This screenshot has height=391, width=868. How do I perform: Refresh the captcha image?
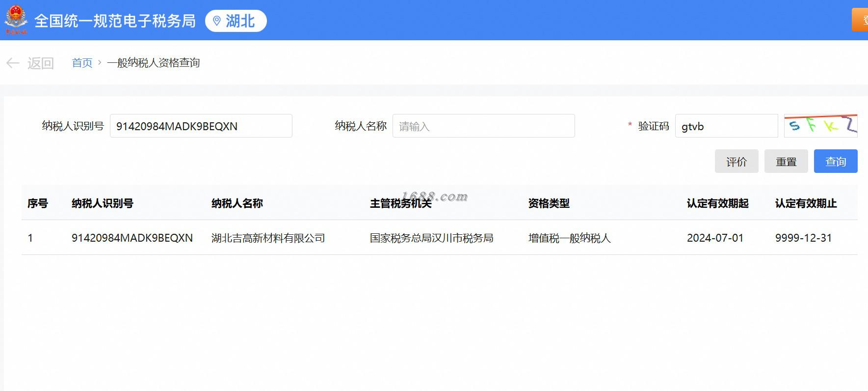coord(820,126)
